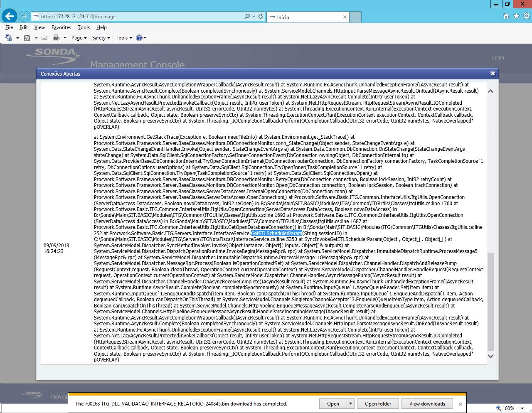
Task: Open the Tools dropdown in the command bar
Action: tap(124, 38)
